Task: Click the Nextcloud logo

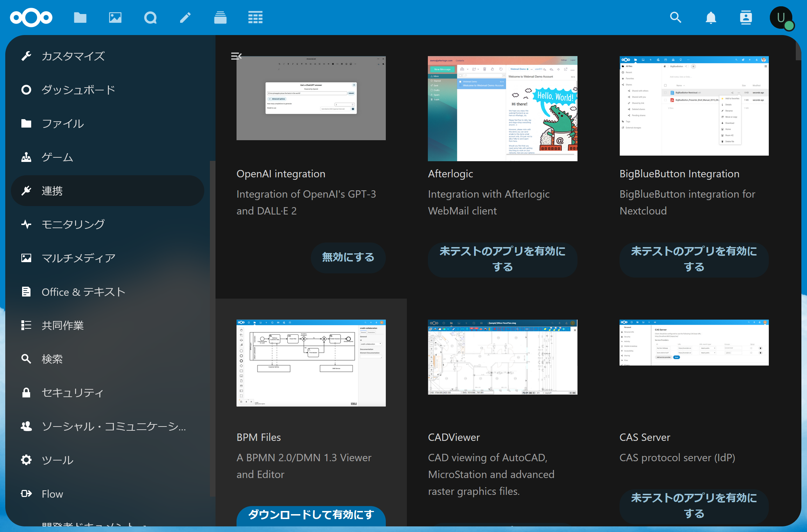Action: point(31,18)
